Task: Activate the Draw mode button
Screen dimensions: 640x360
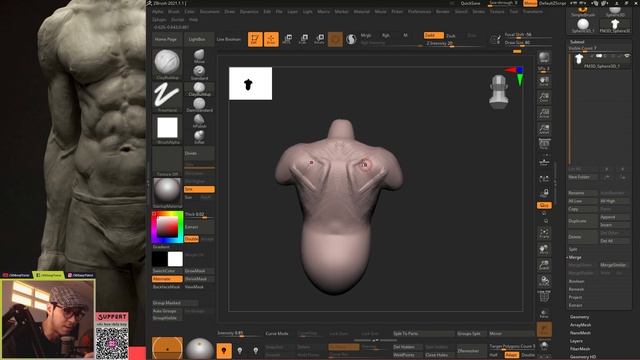Action: [x=271, y=39]
